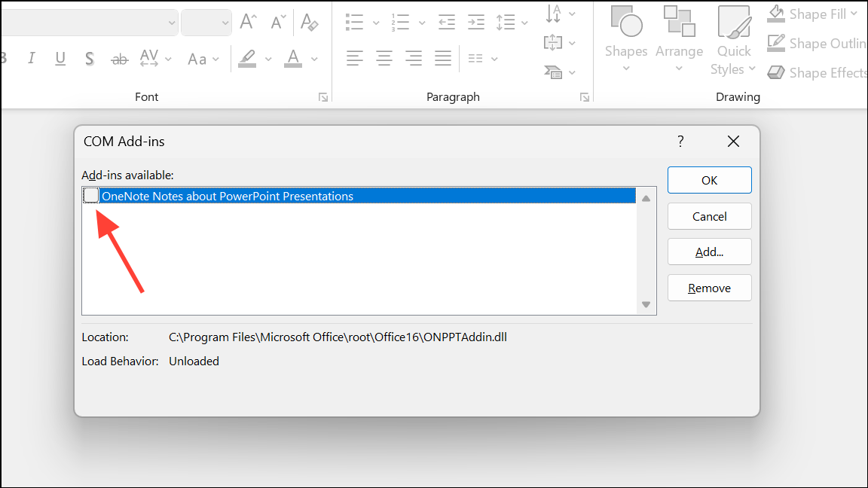868x488 pixels.
Task: Click OK to confirm add-ins
Action: [x=709, y=180]
